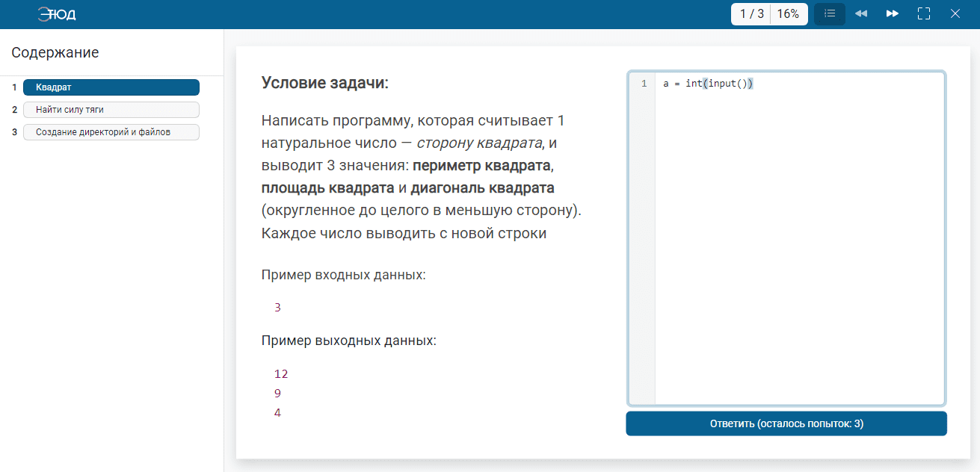The image size is (980, 472).
Task: Close the lesson with X icon
Action: coord(955,13)
